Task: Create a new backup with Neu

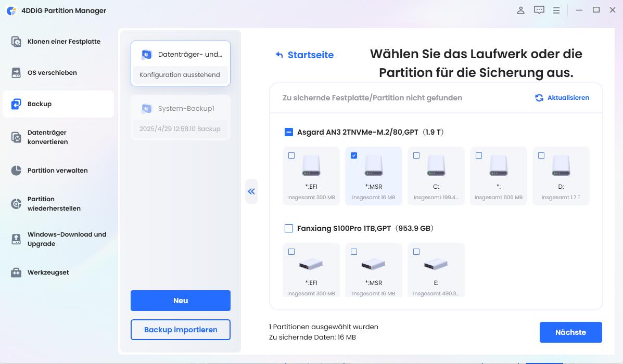Action: coord(180,300)
